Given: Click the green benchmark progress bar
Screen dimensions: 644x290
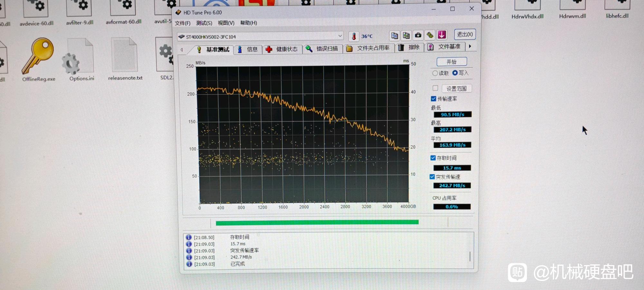Looking at the screenshot, I should 317,222.
